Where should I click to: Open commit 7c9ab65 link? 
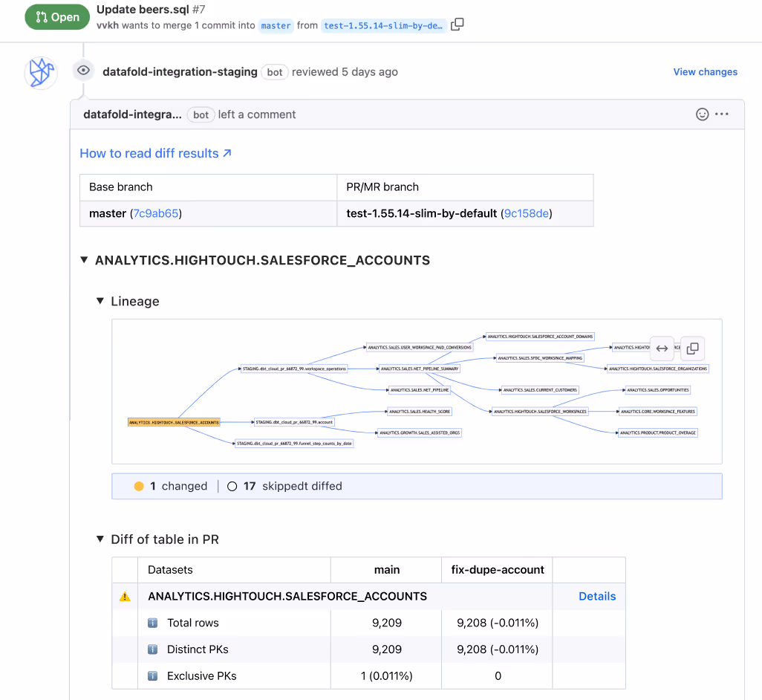(155, 213)
